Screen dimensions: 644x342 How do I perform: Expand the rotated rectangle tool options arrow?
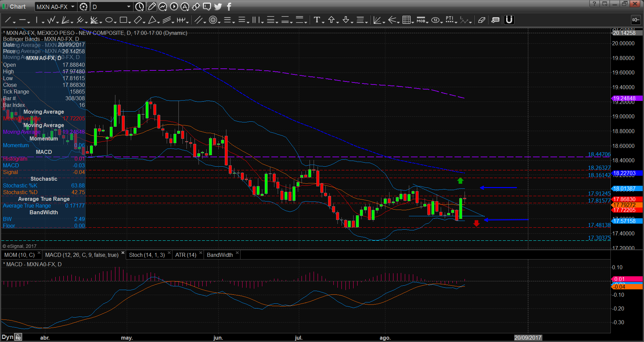[144, 22]
